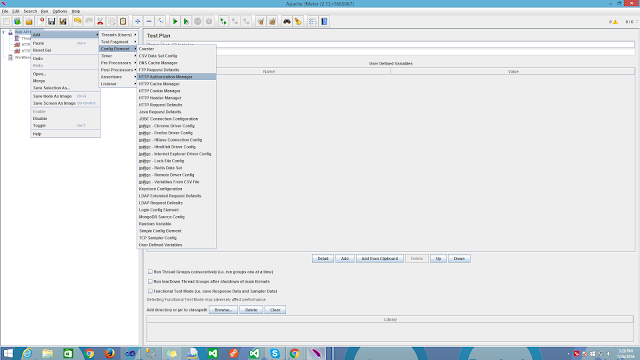Open the Options menu in menu bar
This screenshot has width=640, height=360.
point(60,11)
